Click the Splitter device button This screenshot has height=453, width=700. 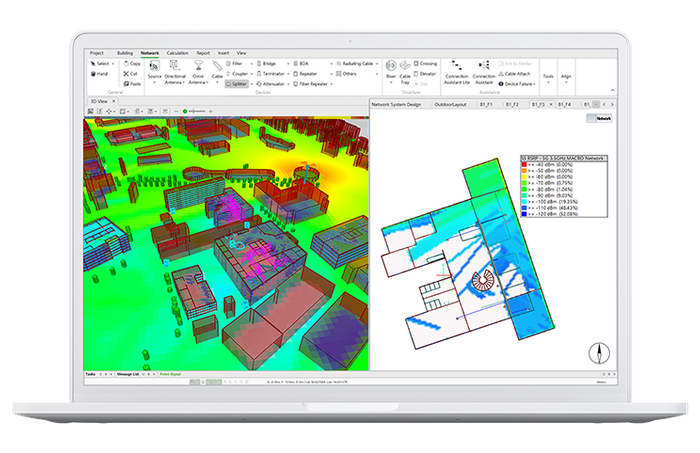point(237,85)
